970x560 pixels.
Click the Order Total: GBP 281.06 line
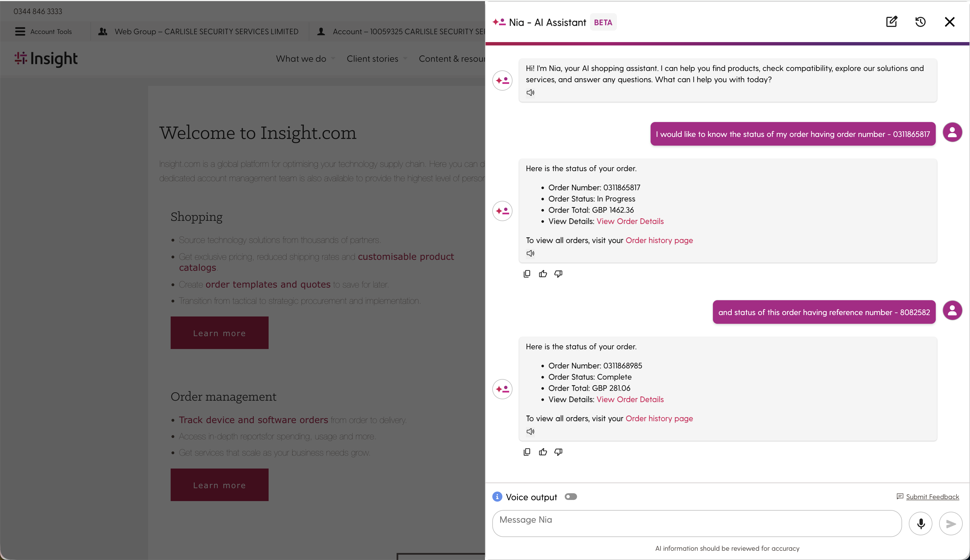tap(589, 388)
